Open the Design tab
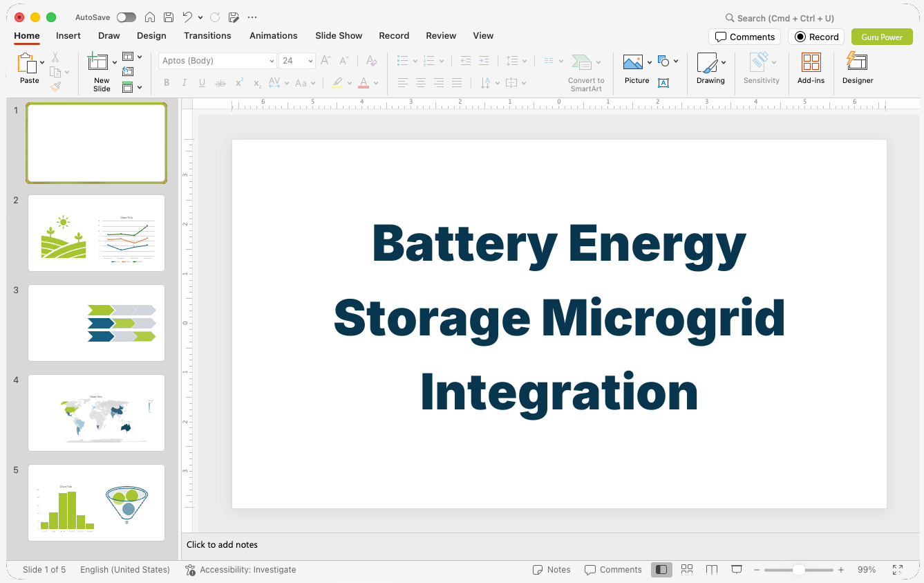924x583 pixels. tap(151, 36)
